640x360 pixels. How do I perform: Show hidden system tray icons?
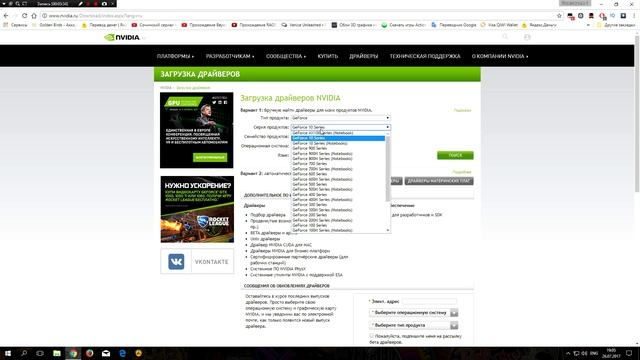coord(568,353)
